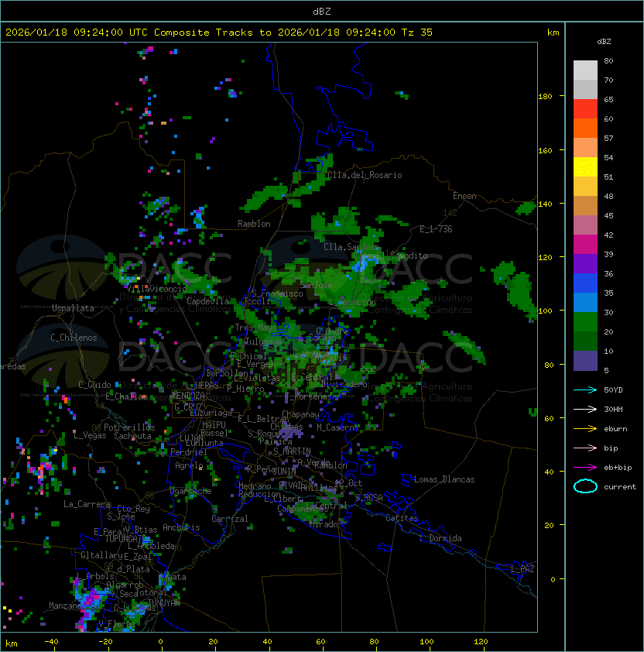Click the Perdriel place label

[x=188, y=452]
